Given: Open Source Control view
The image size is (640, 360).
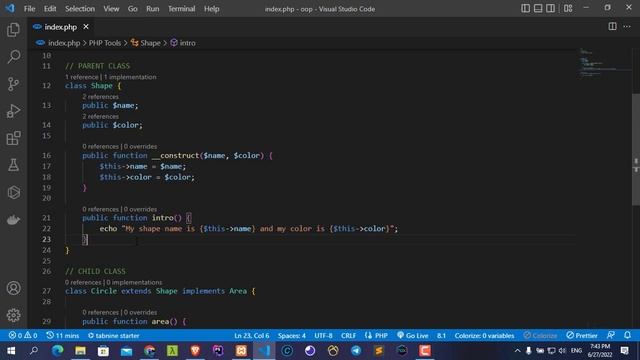Looking at the screenshot, I should [x=13, y=84].
